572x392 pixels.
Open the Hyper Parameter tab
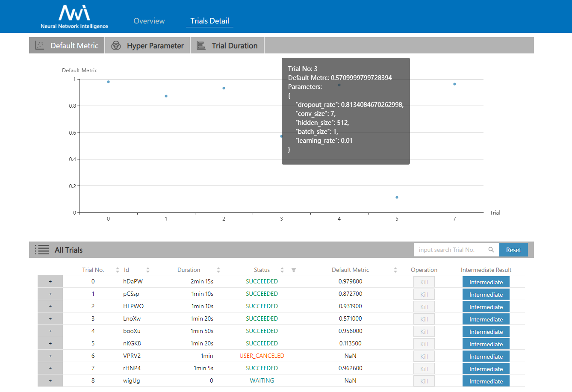click(x=147, y=46)
